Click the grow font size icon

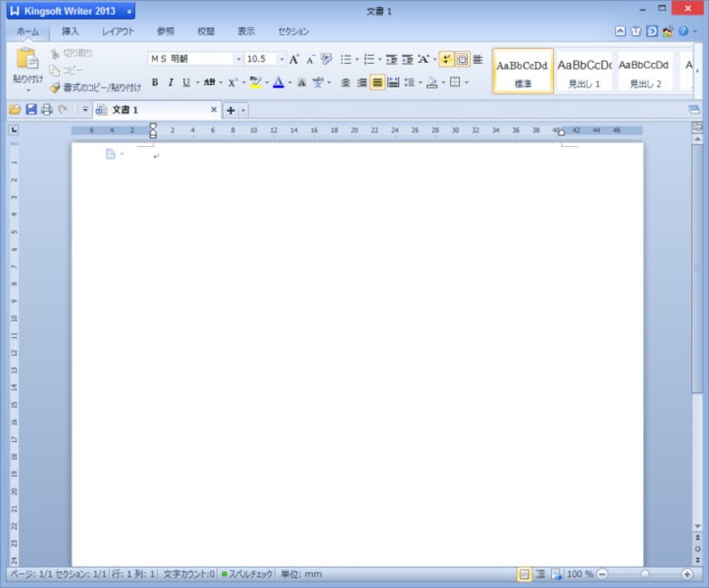[x=294, y=59]
